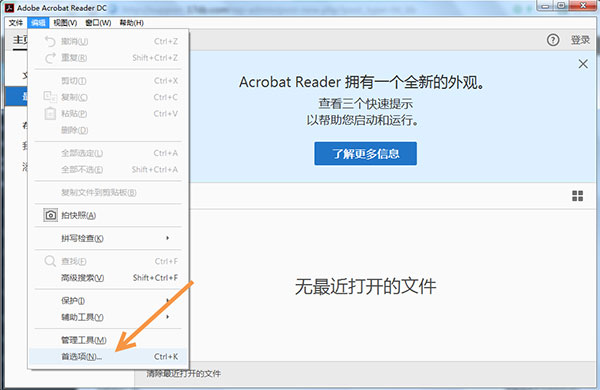Click 登录 to sign in
The width and height of the screenshot is (600, 390).
pyautogui.click(x=580, y=40)
